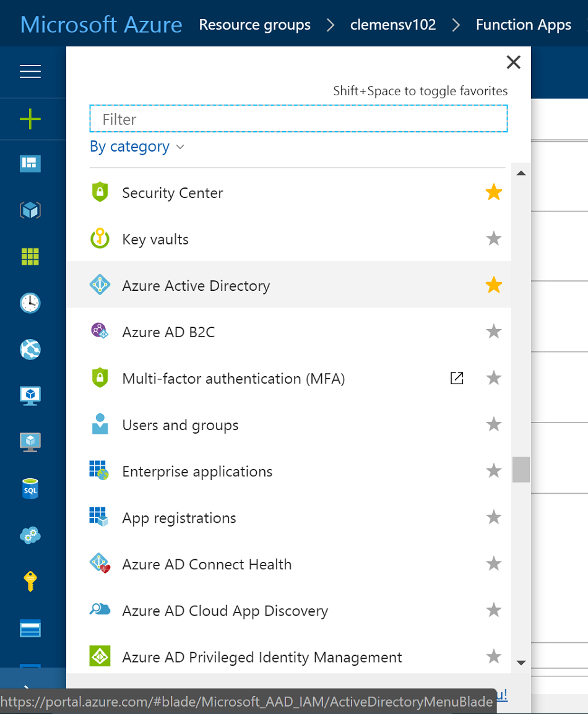The image size is (588, 714).
Task: Favorite Key vaults via its star
Action: pos(494,239)
